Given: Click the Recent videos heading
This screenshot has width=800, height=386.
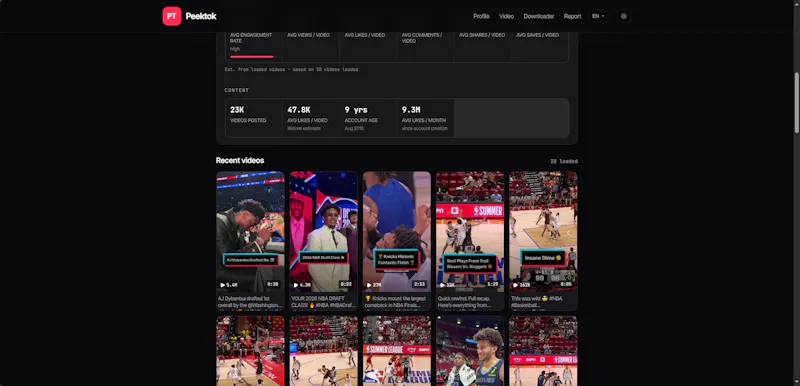Looking at the screenshot, I should [240, 161].
